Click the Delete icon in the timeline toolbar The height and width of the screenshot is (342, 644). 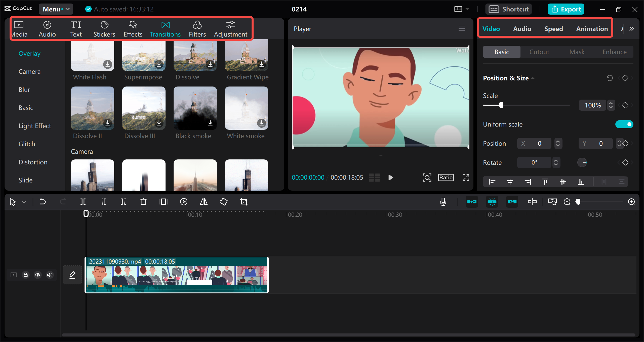click(x=143, y=201)
